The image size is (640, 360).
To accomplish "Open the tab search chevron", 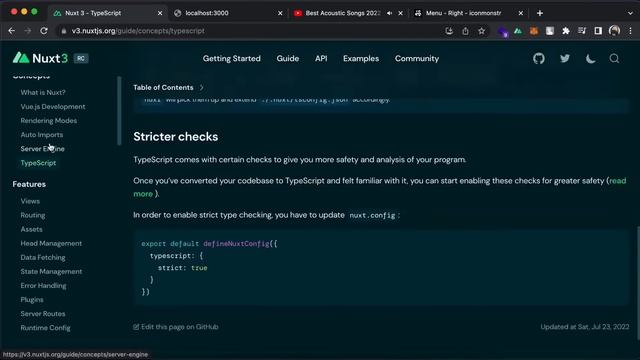I will 630,13.
